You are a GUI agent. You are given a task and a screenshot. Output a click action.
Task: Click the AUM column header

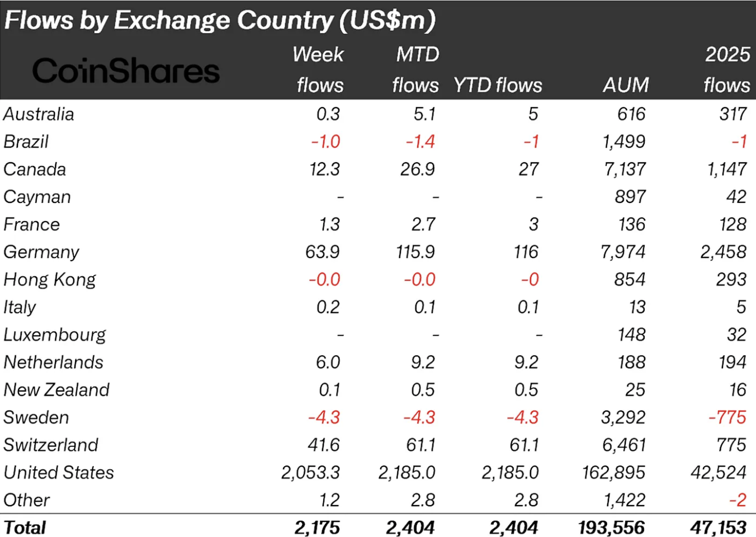point(626,86)
